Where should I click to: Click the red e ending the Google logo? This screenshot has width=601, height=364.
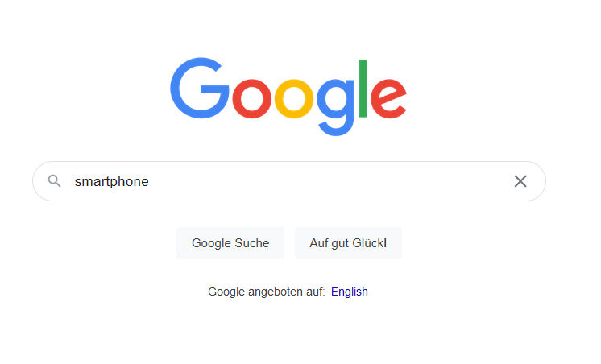(388, 98)
